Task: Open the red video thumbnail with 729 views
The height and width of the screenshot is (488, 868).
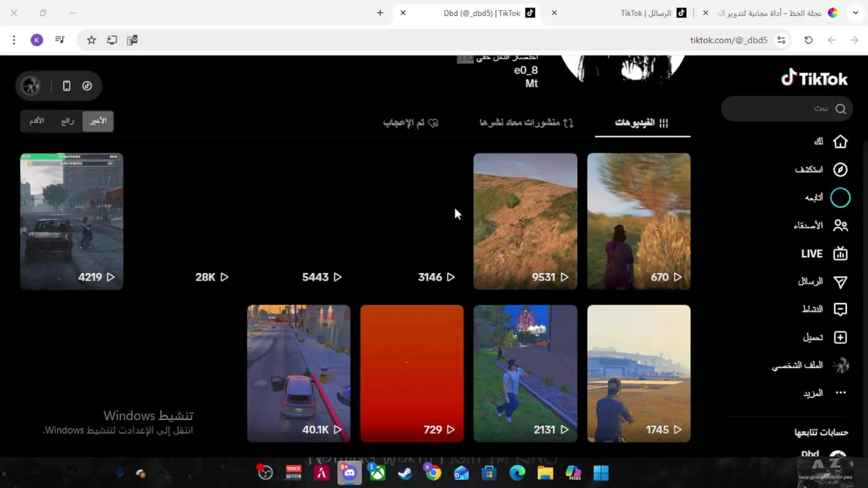Action: tap(412, 373)
